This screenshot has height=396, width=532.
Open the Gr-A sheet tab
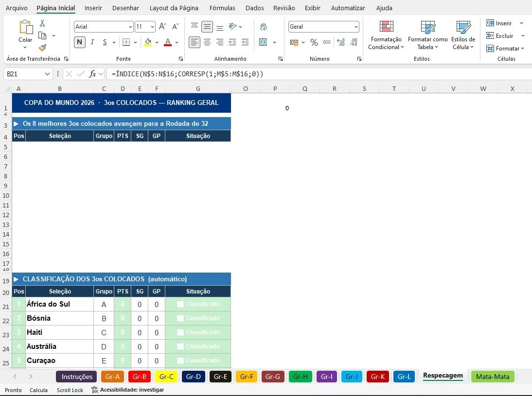point(112,377)
